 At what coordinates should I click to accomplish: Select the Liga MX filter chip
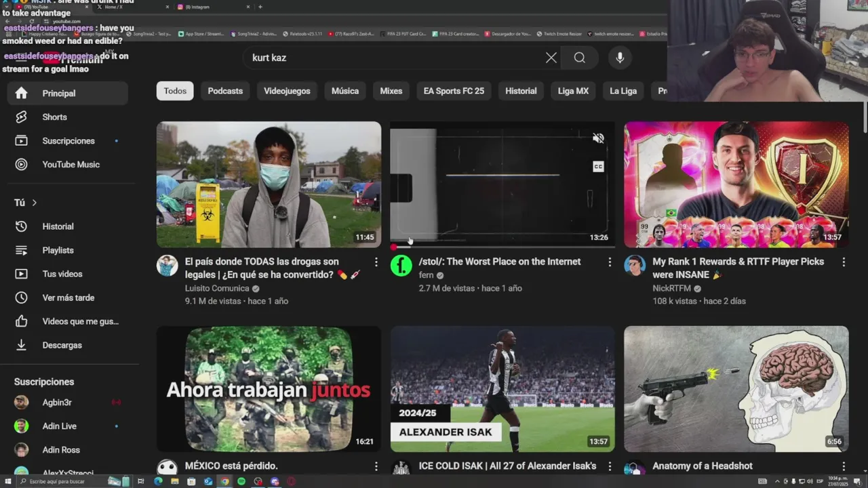[573, 91]
